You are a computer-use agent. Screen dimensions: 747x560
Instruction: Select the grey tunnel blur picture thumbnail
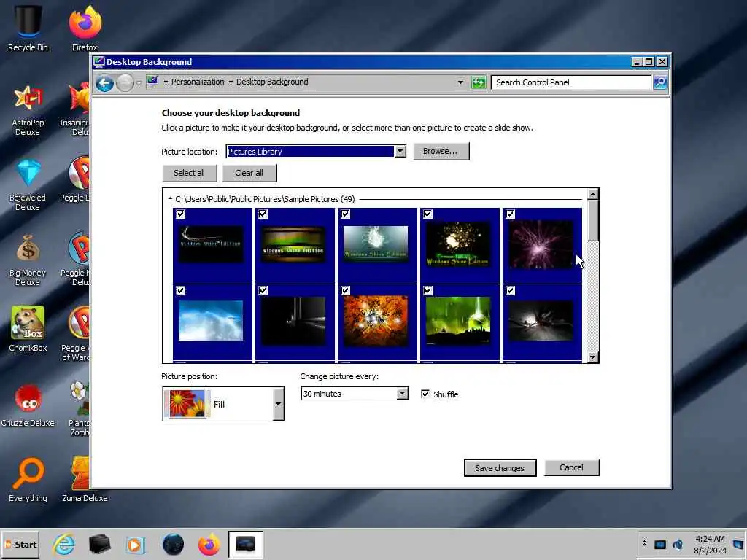(541, 321)
